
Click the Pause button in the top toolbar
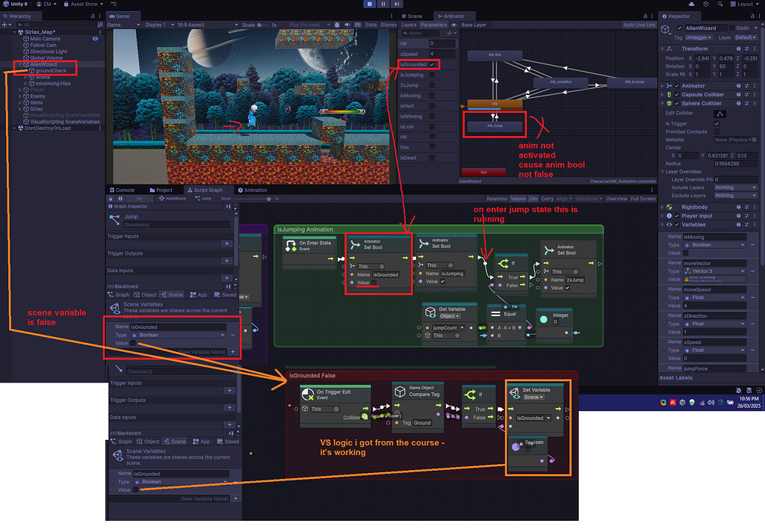pos(383,4)
